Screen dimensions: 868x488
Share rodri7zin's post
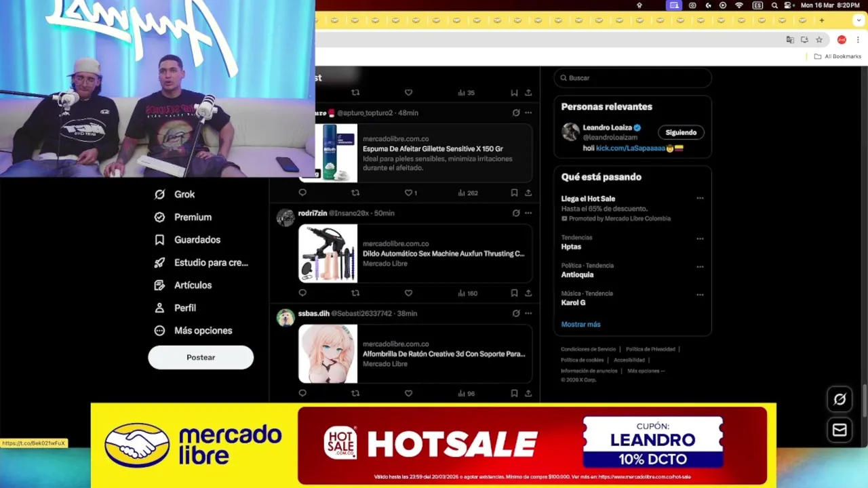[x=528, y=293]
